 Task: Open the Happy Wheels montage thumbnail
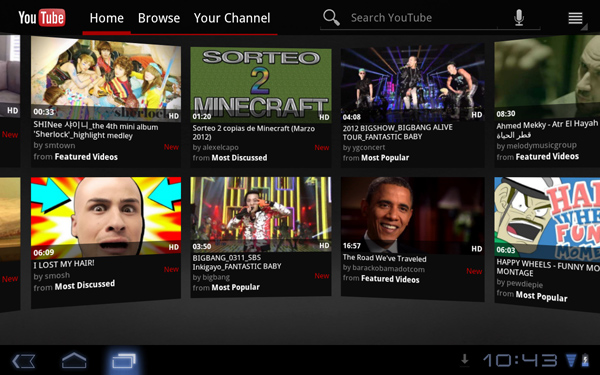coord(547,217)
